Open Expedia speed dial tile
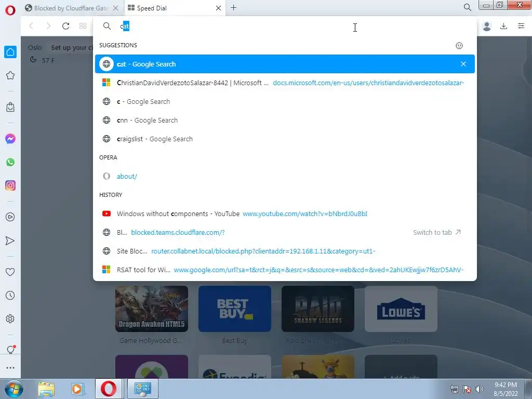 235,367
